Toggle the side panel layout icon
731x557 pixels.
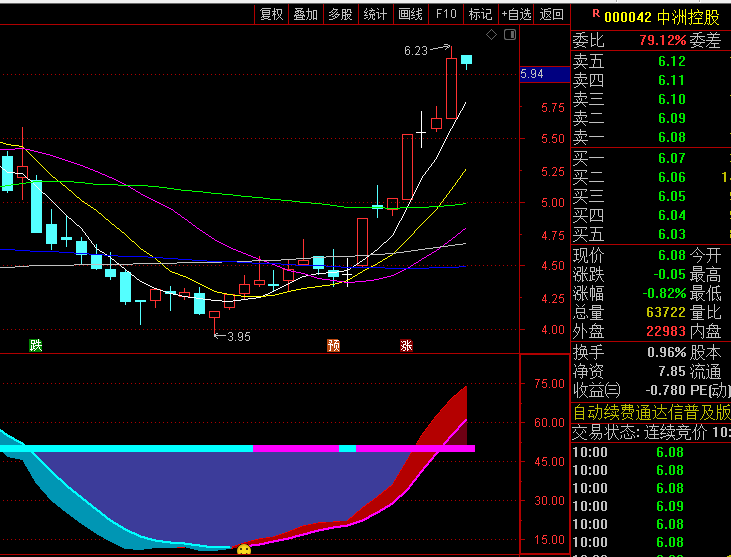(510, 35)
